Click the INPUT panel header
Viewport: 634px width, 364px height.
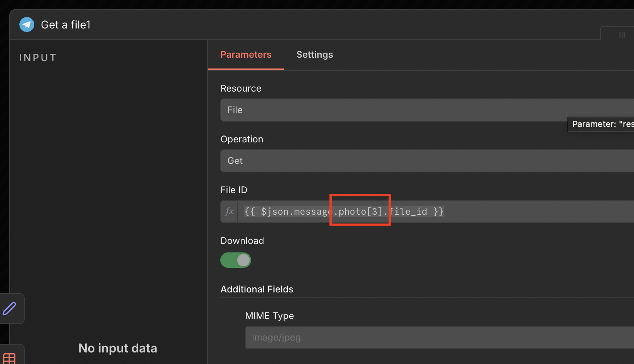[x=38, y=58]
